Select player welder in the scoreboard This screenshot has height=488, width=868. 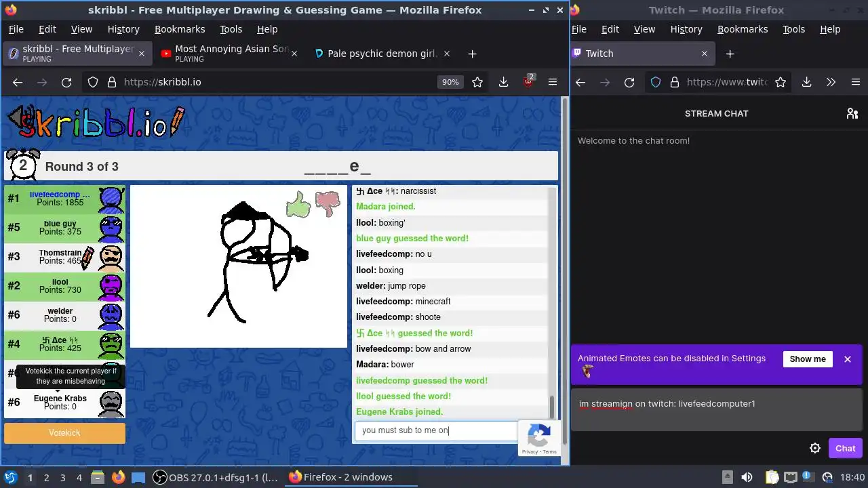click(64, 315)
